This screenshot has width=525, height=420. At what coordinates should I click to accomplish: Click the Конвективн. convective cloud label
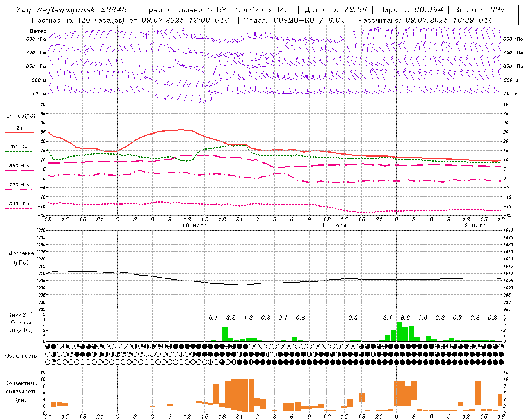(21, 383)
